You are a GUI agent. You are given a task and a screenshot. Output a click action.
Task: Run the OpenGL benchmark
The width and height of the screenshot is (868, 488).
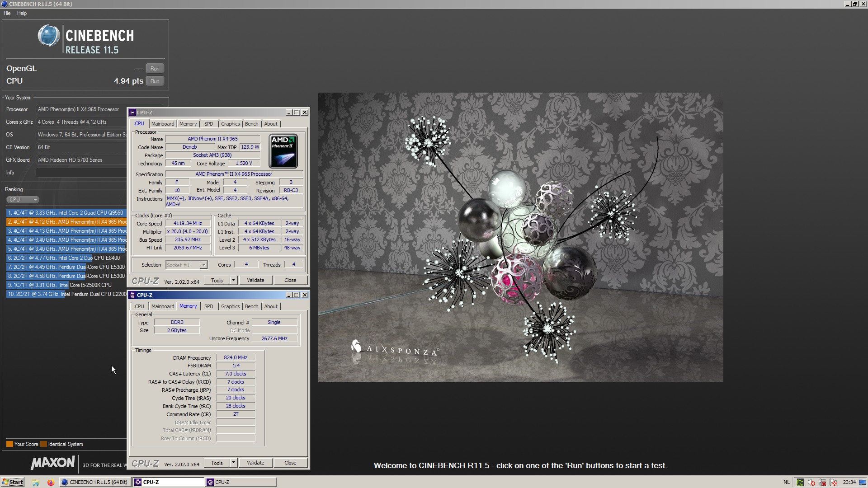tap(155, 69)
